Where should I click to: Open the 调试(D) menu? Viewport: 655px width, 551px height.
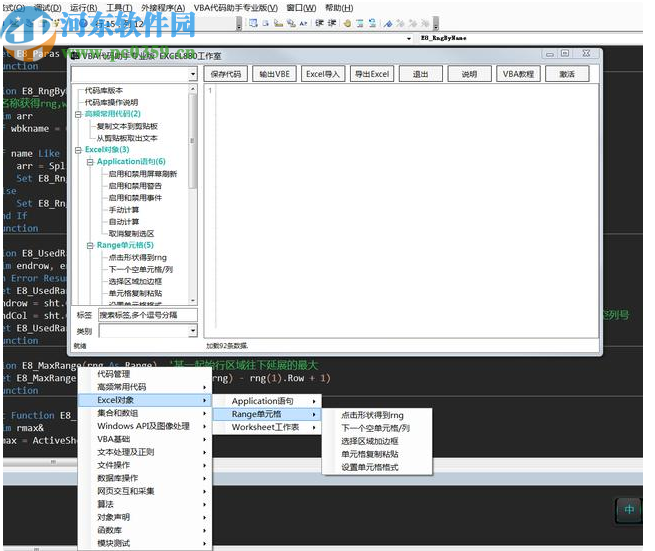[x=48, y=8]
